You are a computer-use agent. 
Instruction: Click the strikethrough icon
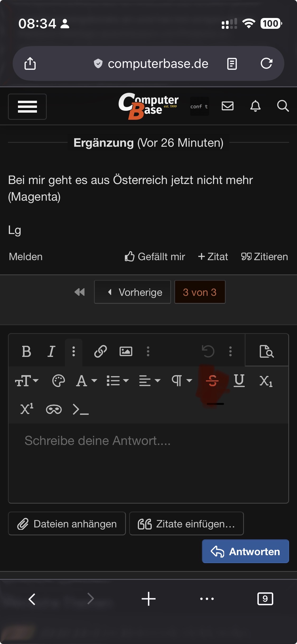click(212, 381)
